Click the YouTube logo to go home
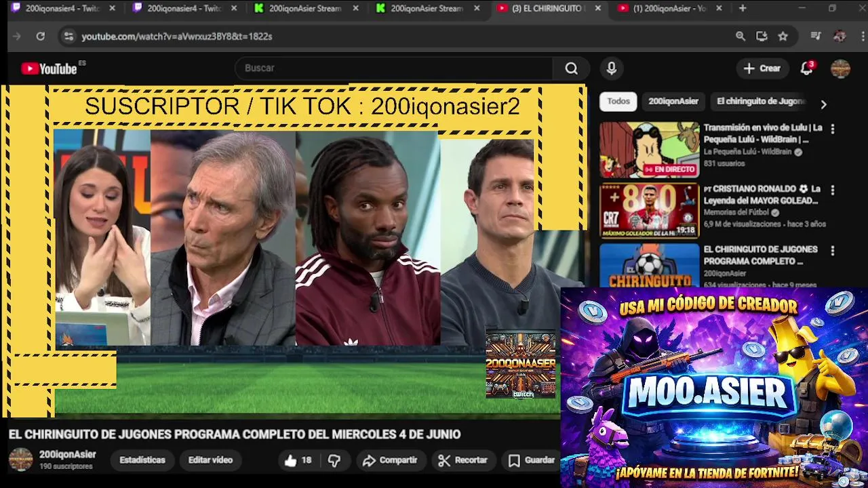The image size is (868, 488). tap(49, 68)
